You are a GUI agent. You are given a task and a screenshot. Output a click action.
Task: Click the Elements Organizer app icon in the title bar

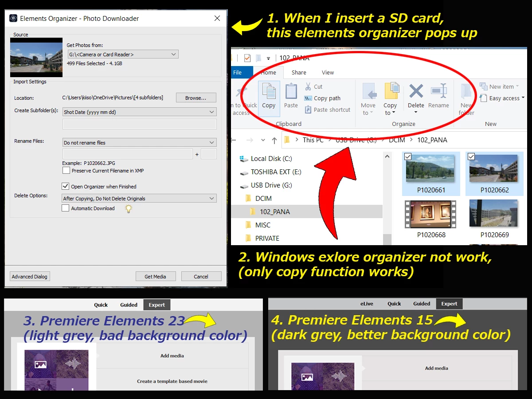[13, 19]
